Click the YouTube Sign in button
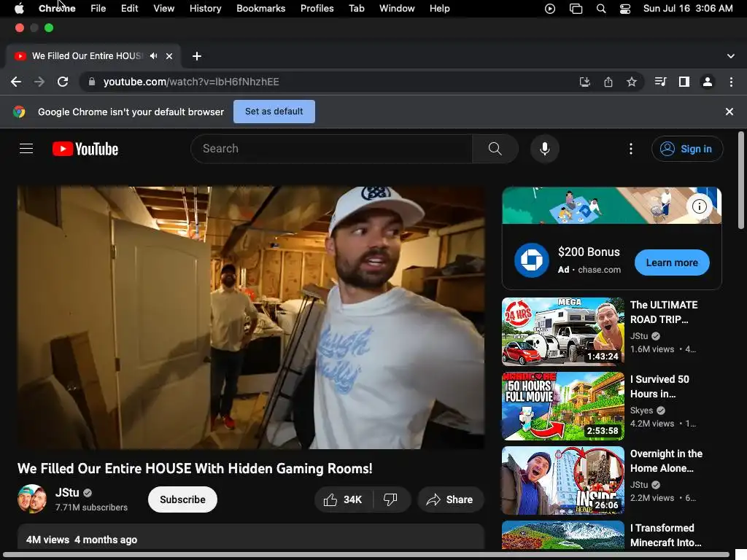This screenshot has width=747, height=560. click(x=687, y=149)
